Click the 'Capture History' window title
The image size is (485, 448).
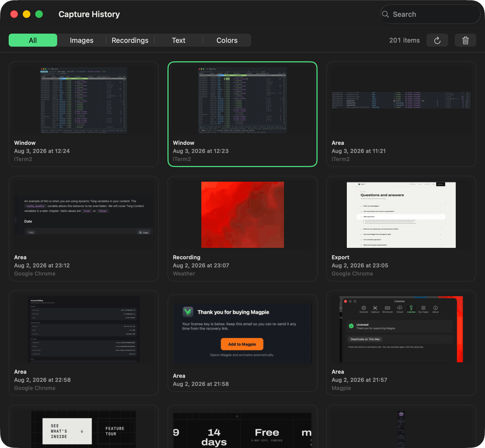tap(89, 14)
